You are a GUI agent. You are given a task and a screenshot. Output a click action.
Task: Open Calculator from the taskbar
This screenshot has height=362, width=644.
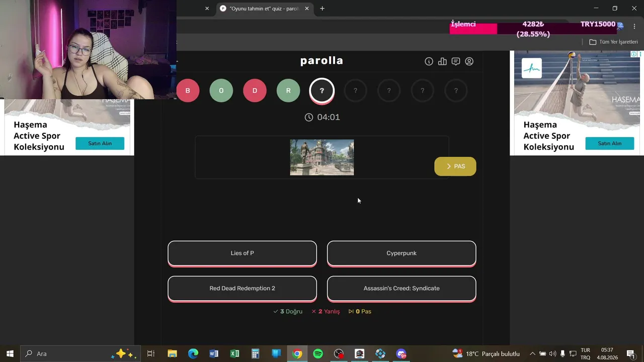click(255, 353)
